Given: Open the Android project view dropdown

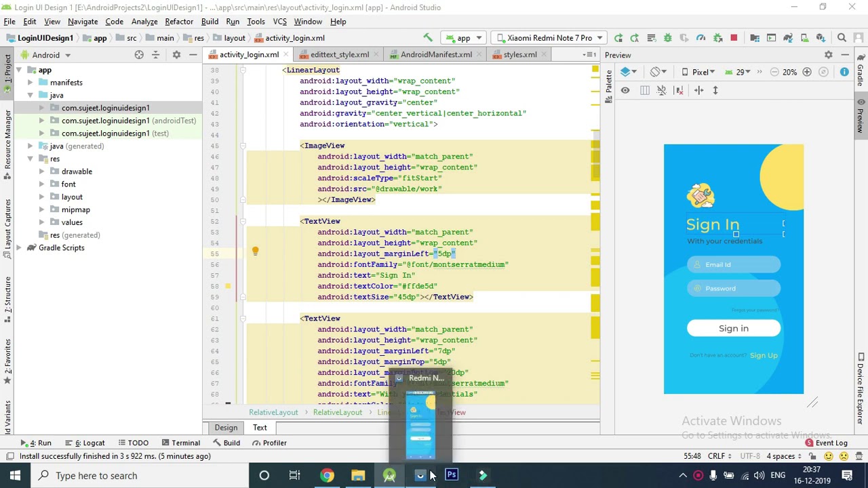Looking at the screenshot, I should click(x=47, y=55).
